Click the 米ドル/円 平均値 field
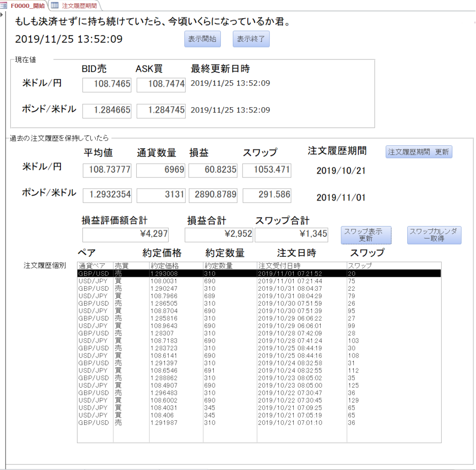476x470 pixels. (107, 170)
